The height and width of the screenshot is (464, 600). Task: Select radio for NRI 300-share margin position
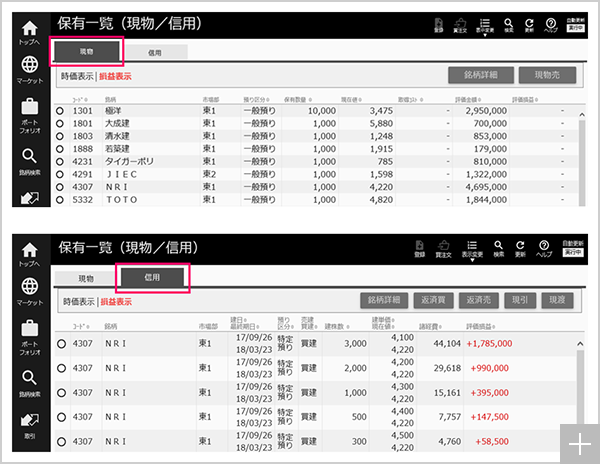61,442
